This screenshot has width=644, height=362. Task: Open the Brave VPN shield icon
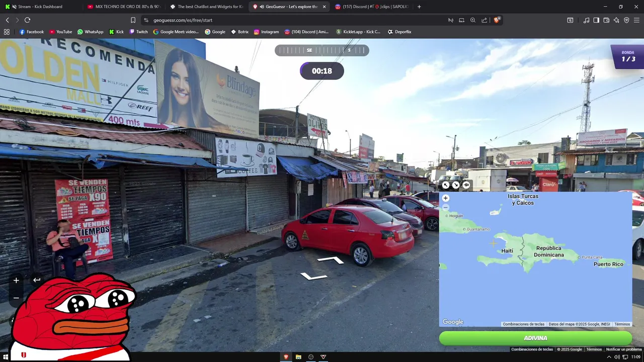click(626, 20)
